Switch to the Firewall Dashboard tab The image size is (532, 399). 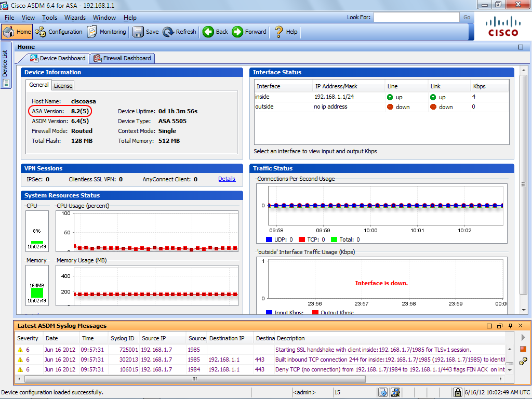[122, 58]
